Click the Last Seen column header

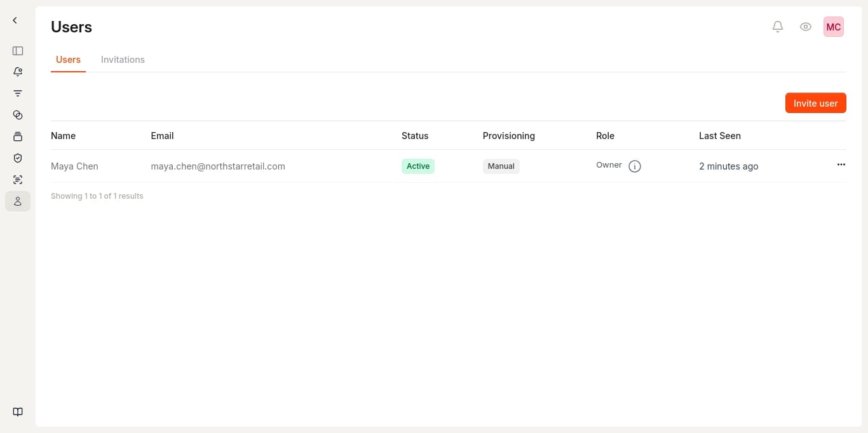pyautogui.click(x=720, y=136)
